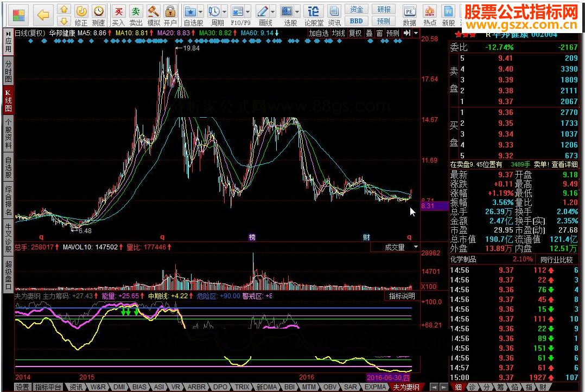Viewport: 585px width, 392px height.
Task: Toggle the 叠 overlay option
Action: pyautogui.click(x=369, y=33)
